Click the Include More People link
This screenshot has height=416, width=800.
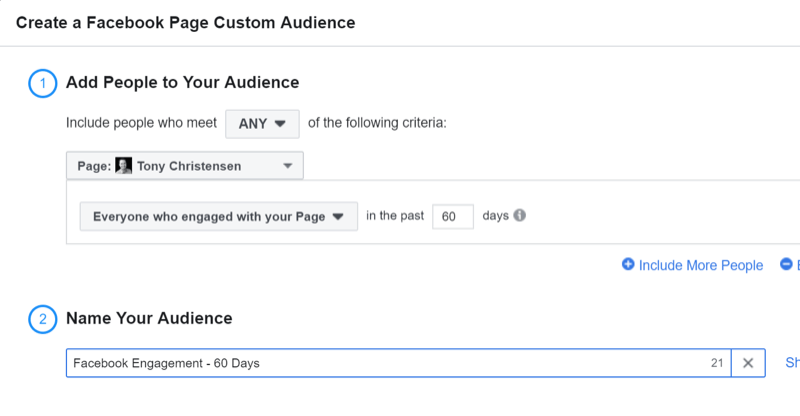click(x=701, y=265)
